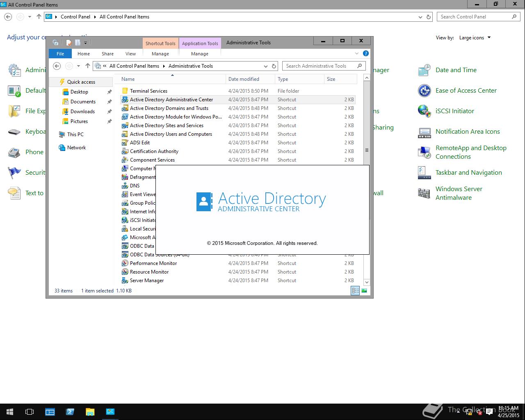The width and height of the screenshot is (525, 420).
Task: Open the Windows Start button
Action: coord(10,412)
